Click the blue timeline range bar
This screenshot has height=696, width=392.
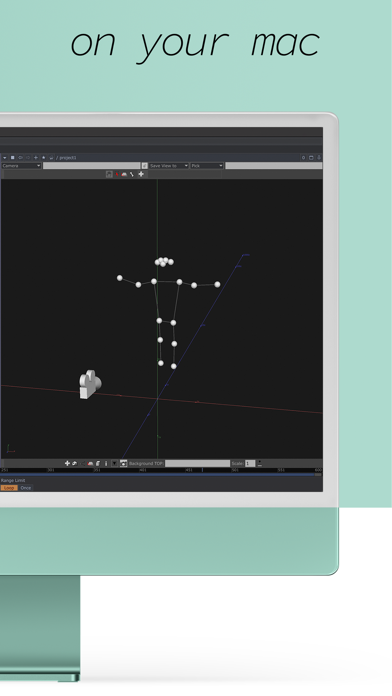[158, 475]
